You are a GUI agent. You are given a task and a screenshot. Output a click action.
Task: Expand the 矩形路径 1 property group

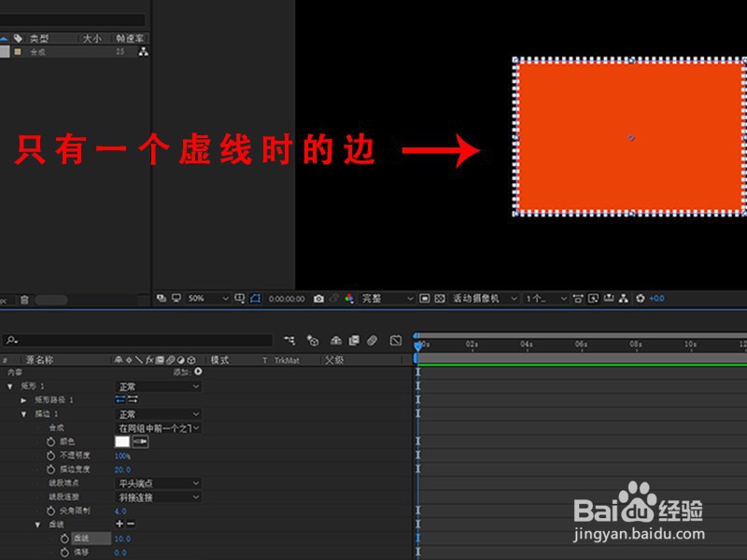click(23, 400)
